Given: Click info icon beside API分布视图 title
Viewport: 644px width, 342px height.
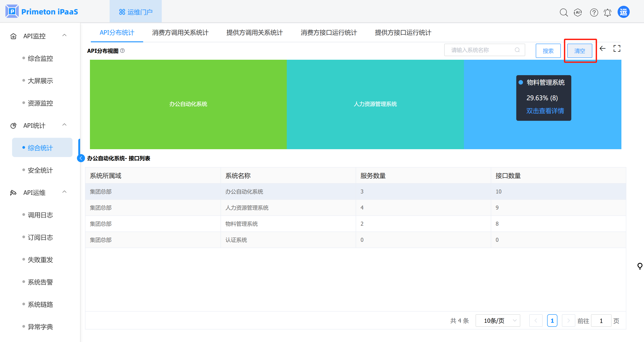Looking at the screenshot, I should (123, 51).
